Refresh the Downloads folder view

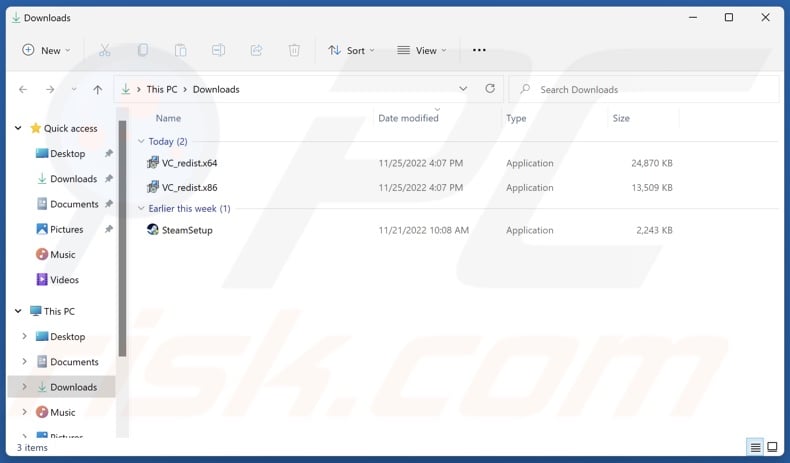click(x=490, y=89)
